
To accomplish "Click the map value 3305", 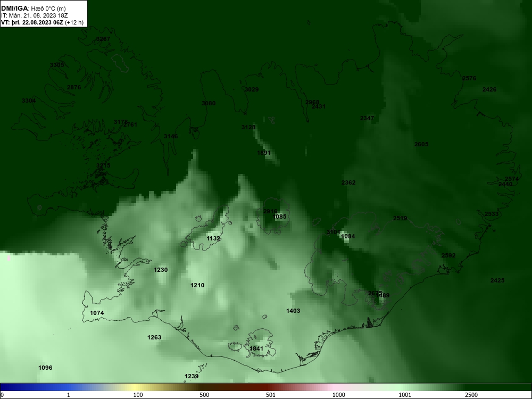I will coord(57,65).
